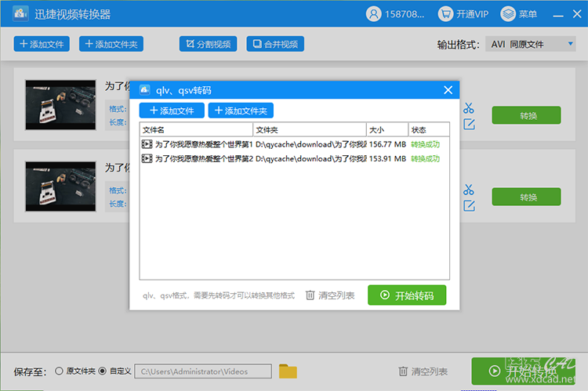Click 添加文件夹 in the main toolbar

111,44
